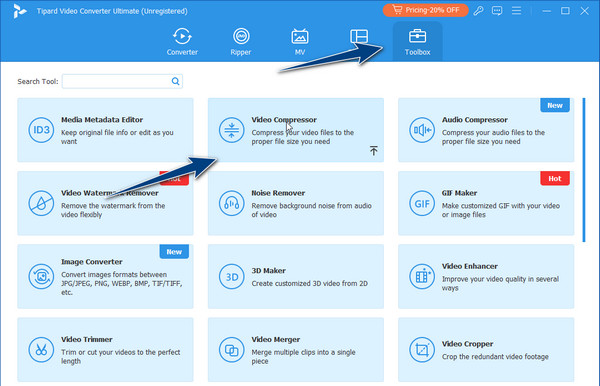The image size is (600, 386).
Task: Open the 3D Maker title
Action: pyautogui.click(x=268, y=271)
